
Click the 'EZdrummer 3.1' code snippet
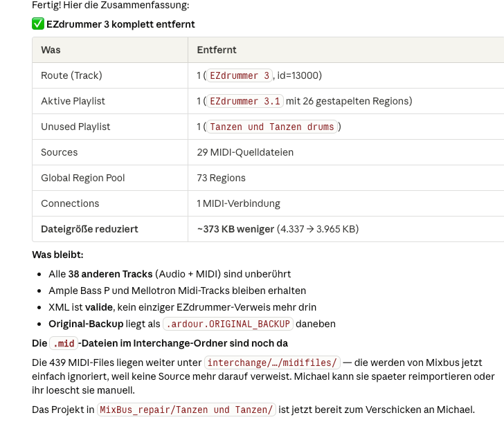244,101
